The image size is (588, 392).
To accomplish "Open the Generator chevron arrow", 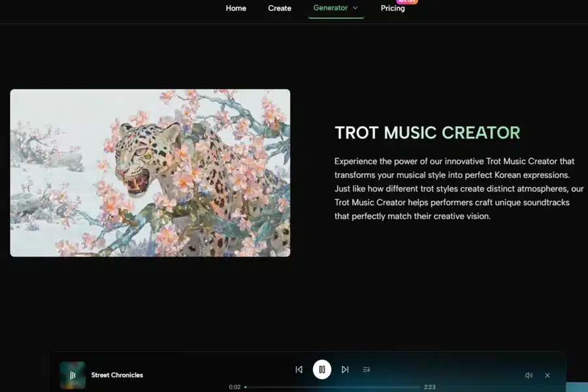I will click(x=355, y=8).
